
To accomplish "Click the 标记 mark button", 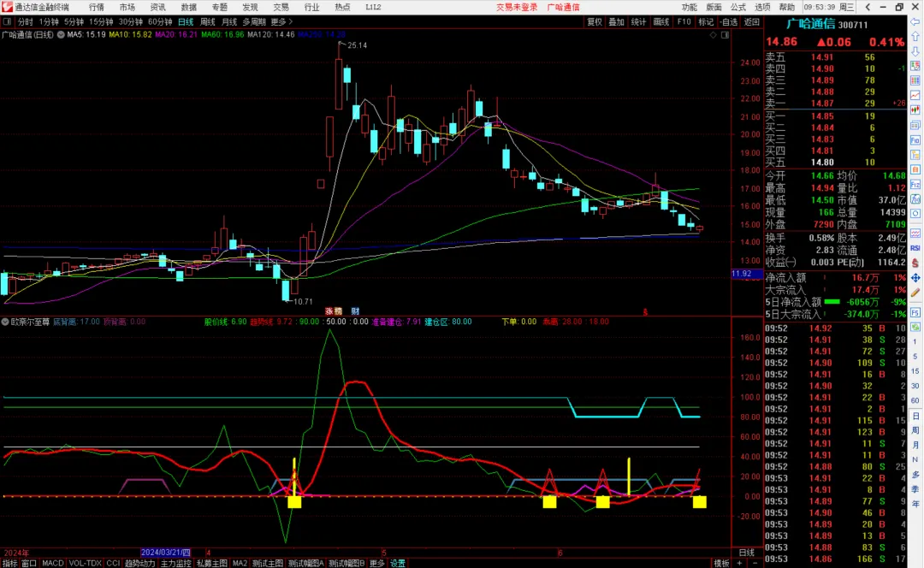I will tap(706, 21).
